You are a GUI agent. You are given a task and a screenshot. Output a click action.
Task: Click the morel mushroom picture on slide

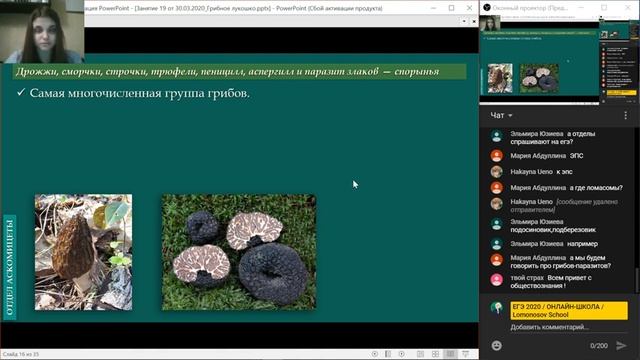click(x=83, y=252)
